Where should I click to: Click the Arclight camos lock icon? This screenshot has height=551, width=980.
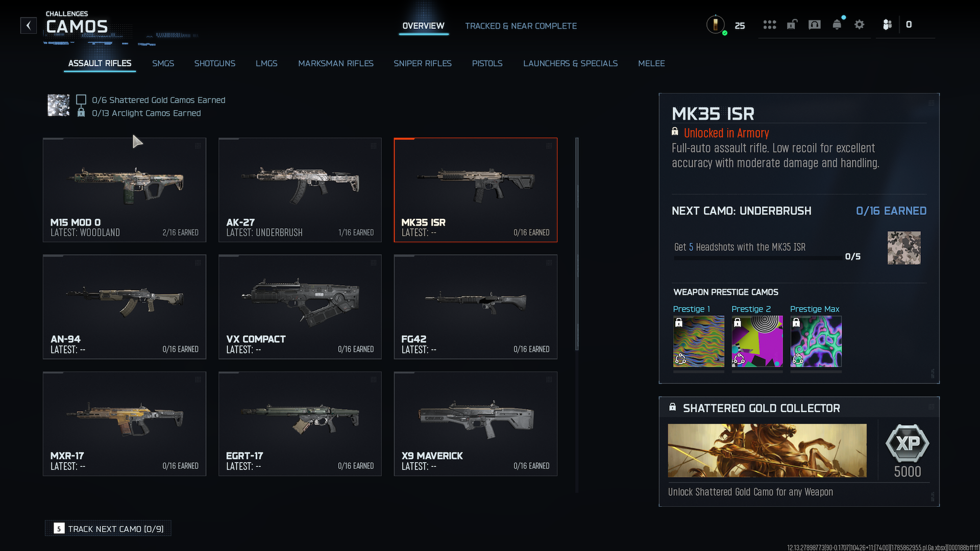pyautogui.click(x=81, y=113)
